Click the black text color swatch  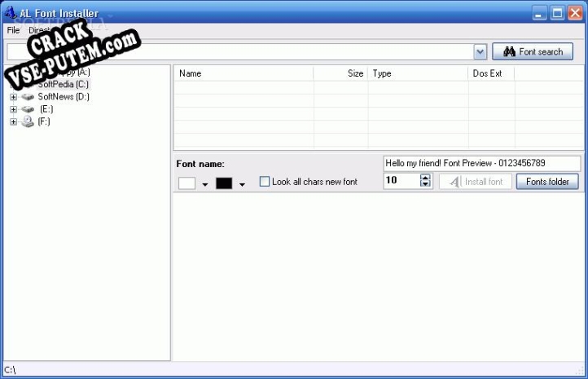click(224, 183)
